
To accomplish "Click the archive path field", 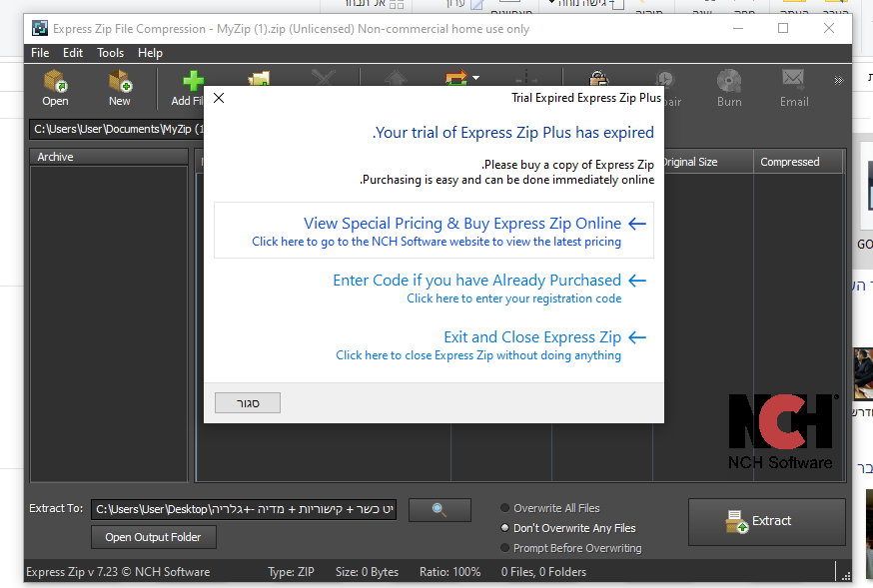I will pyautogui.click(x=117, y=129).
